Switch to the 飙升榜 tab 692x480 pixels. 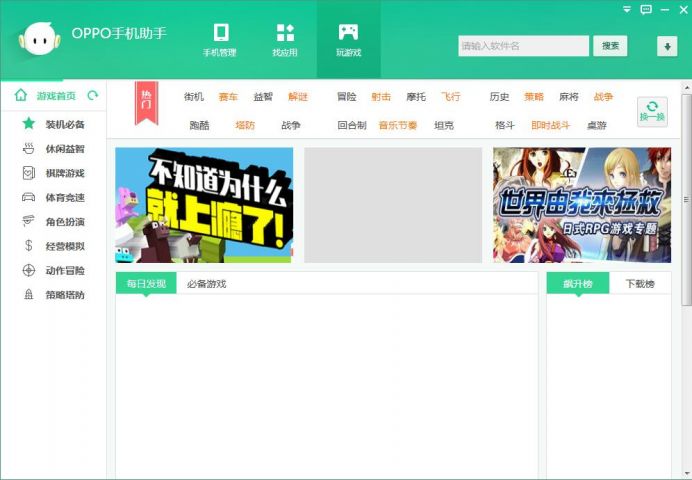[x=578, y=283]
